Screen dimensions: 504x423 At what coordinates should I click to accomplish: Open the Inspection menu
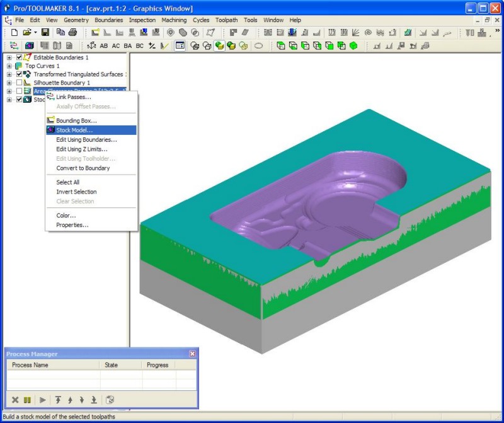coord(142,20)
